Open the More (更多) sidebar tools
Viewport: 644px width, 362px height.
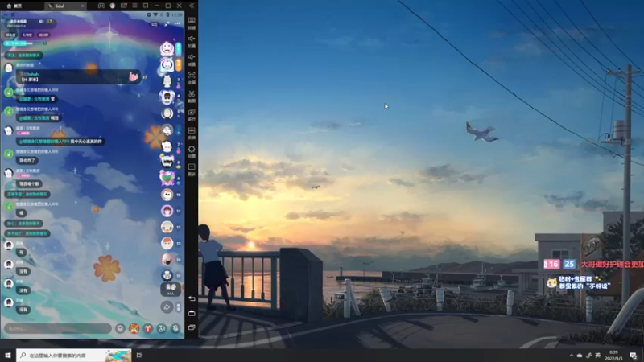(x=192, y=169)
